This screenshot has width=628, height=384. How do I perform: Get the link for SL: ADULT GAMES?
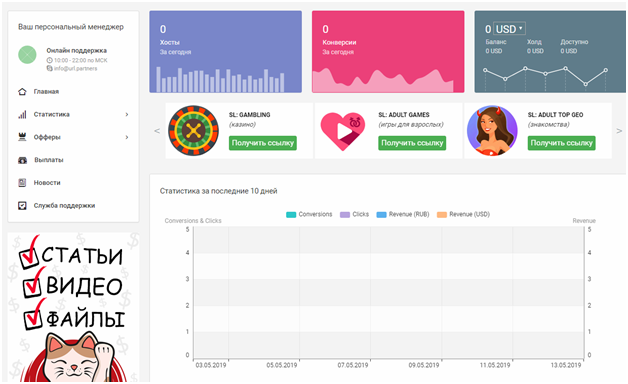point(412,143)
